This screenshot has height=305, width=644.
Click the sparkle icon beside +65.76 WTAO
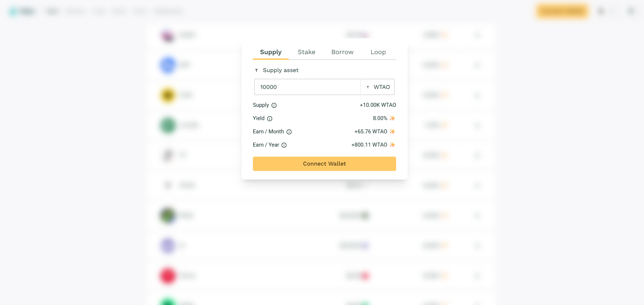point(392,132)
